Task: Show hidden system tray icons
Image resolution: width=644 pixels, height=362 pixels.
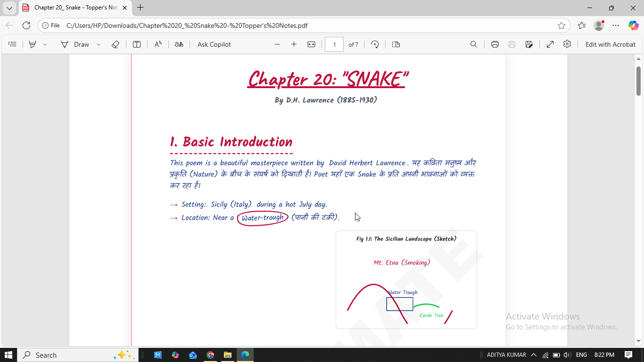Action: [534, 355]
